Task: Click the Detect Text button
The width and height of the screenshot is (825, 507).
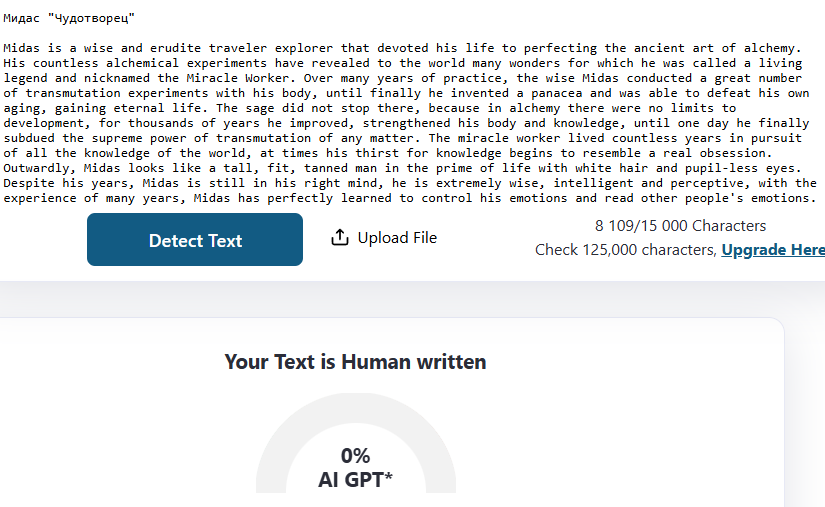Action: click(x=195, y=239)
